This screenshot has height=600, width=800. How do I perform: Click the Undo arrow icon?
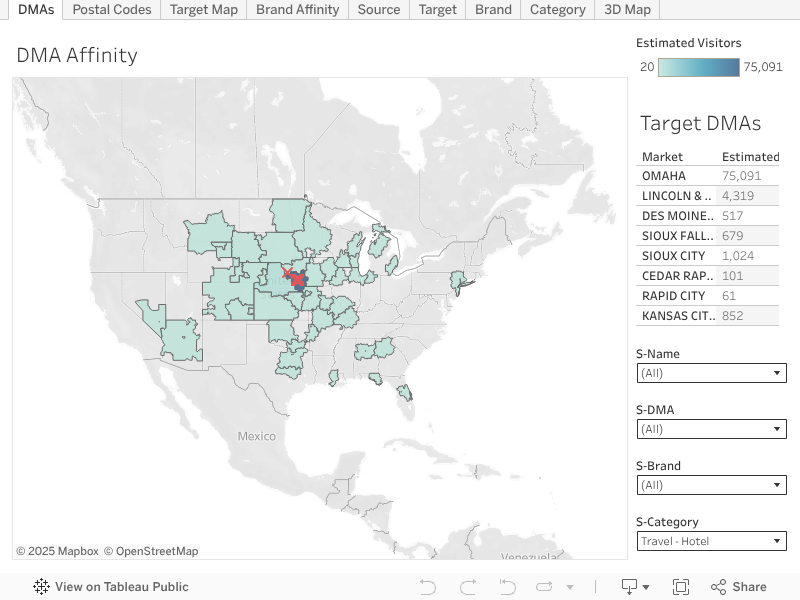coord(428,587)
